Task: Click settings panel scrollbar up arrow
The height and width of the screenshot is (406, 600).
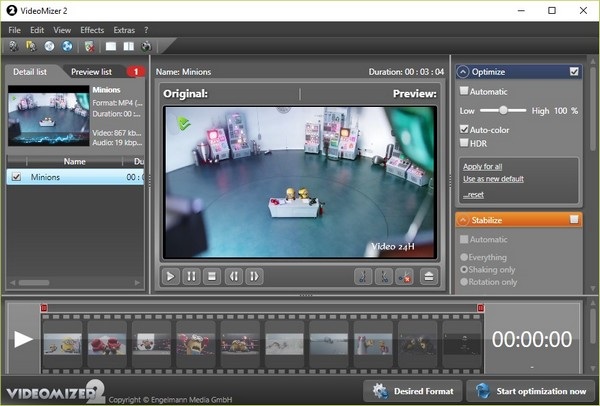Action: (x=593, y=61)
